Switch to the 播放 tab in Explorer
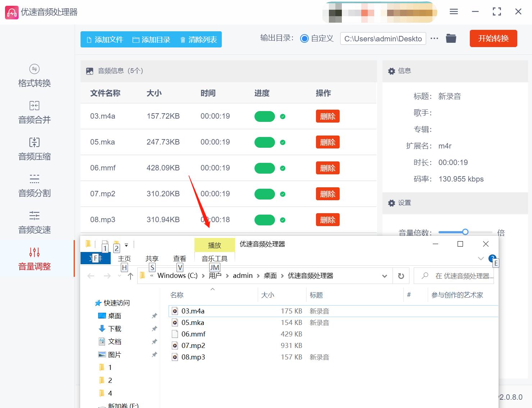Screen dimensions: 532x408 coord(214,245)
